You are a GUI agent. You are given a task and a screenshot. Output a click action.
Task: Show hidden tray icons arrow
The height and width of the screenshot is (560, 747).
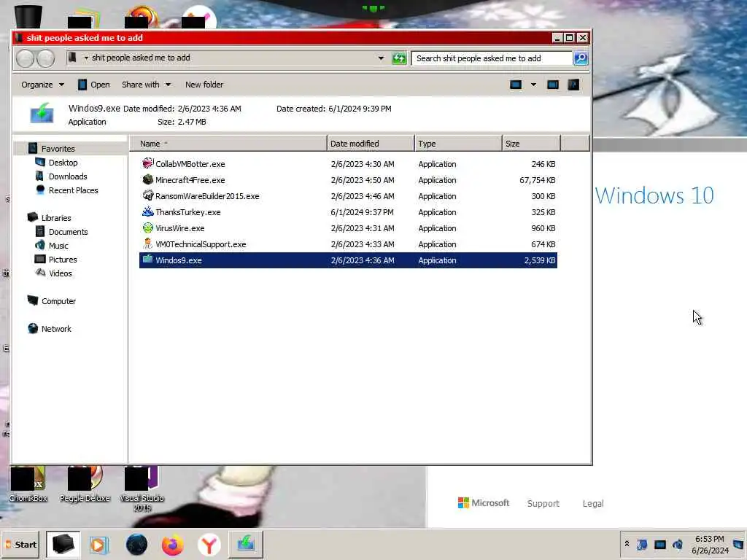tap(627, 544)
